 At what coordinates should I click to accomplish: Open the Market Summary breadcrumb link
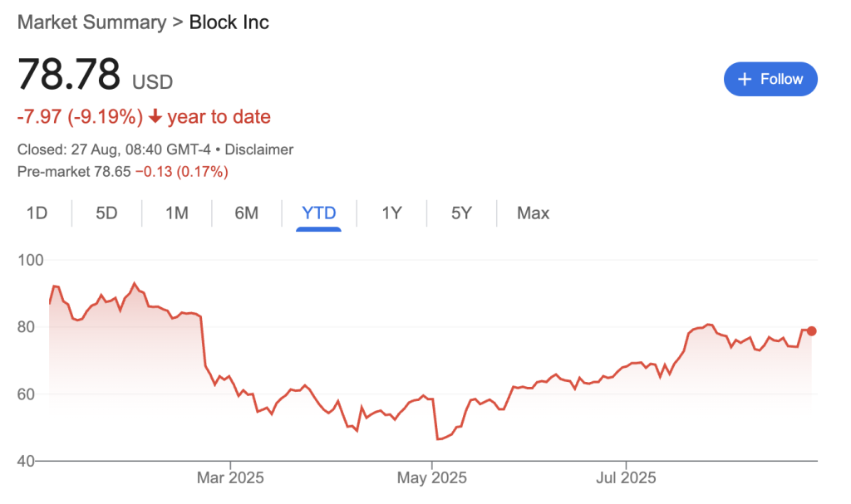tap(91, 22)
